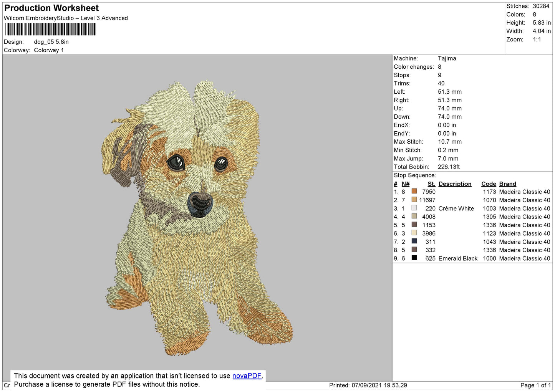Click the printed date '07/09/2021 19.53.29'
Viewport: 555px width, 392px height.
pyautogui.click(x=379, y=385)
